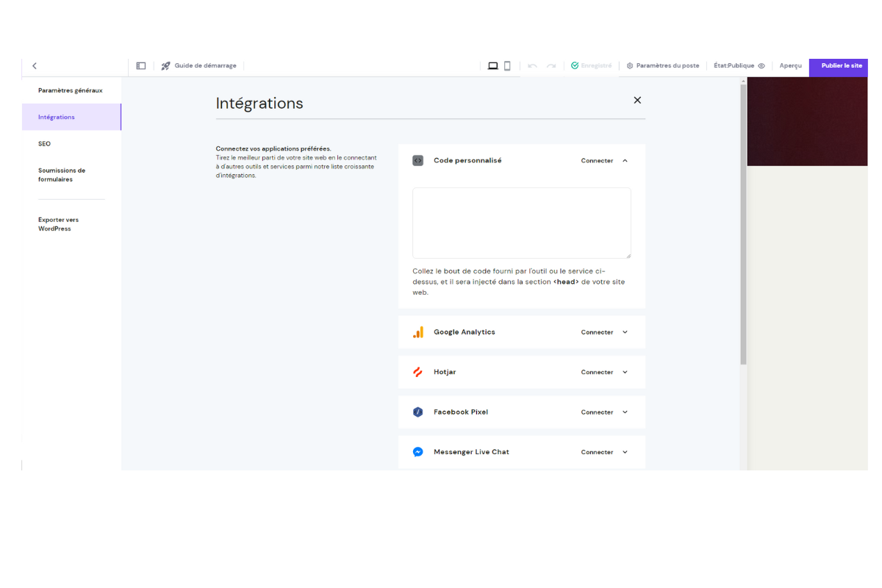The height and width of the screenshot is (588, 882).
Task: Open Paramètres du poste gear
Action: click(x=630, y=66)
